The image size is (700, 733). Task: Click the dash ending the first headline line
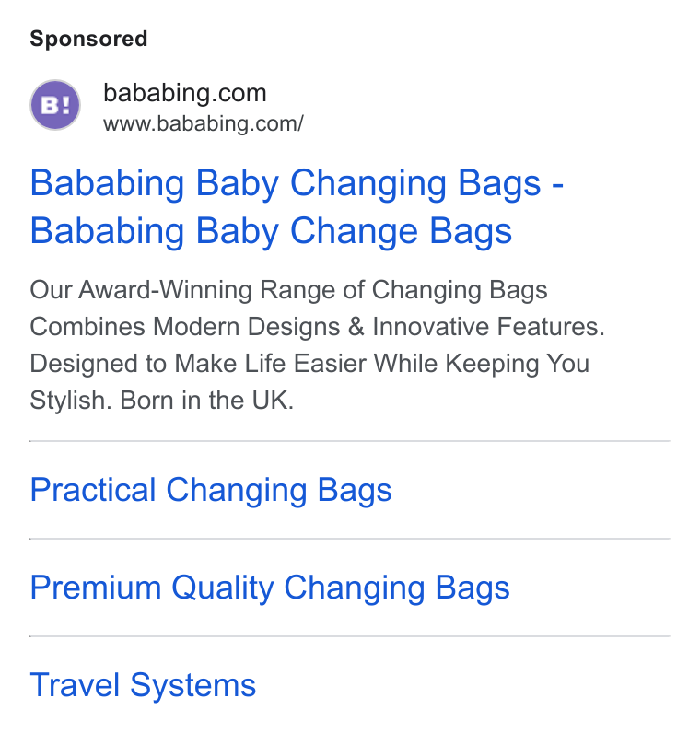tap(557, 185)
